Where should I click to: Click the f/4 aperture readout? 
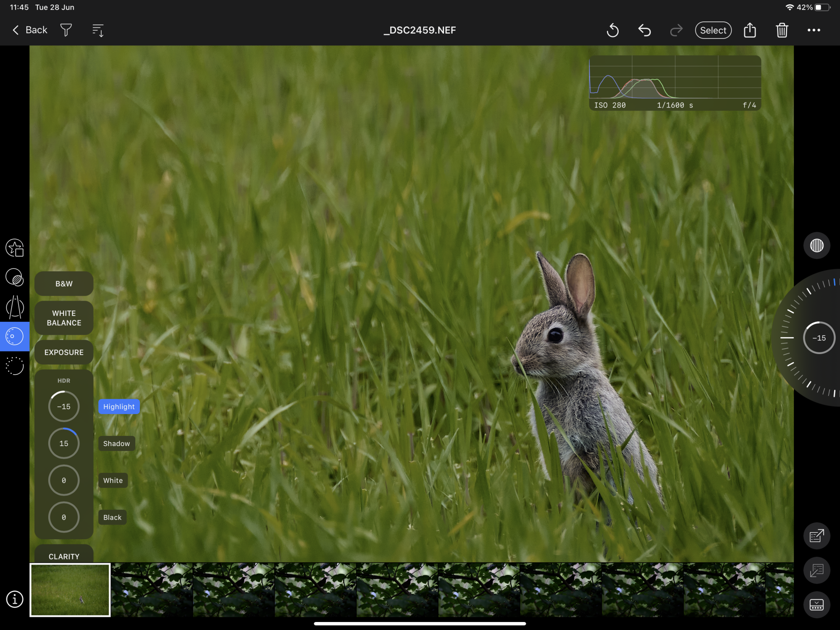tap(749, 105)
